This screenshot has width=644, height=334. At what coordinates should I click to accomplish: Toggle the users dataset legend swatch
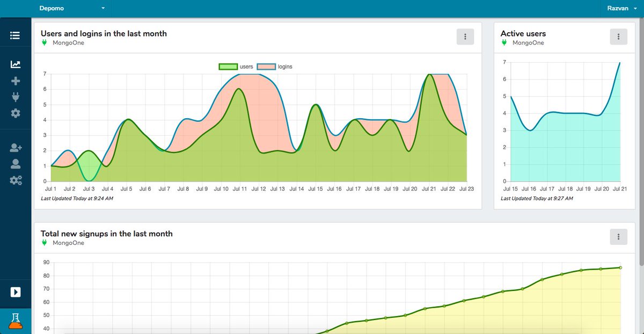[228, 67]
